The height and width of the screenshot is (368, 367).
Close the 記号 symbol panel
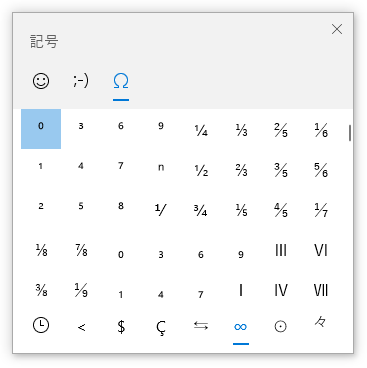tap(337, 29)
